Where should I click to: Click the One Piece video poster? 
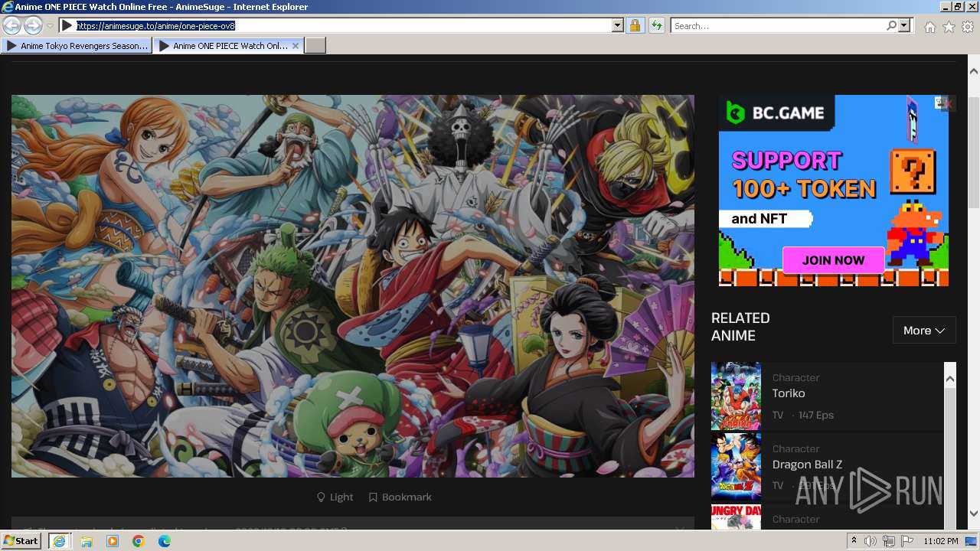pyautogui.click(x=353, y=286)
